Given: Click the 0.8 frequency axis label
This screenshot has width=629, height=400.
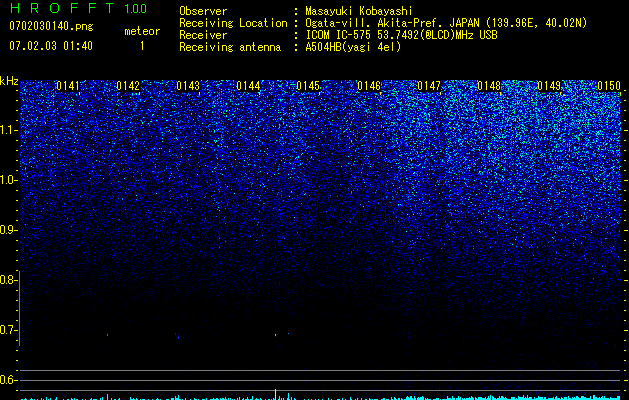Looking at the screenshot, I should pyautogui.click(x=8, y=280).
